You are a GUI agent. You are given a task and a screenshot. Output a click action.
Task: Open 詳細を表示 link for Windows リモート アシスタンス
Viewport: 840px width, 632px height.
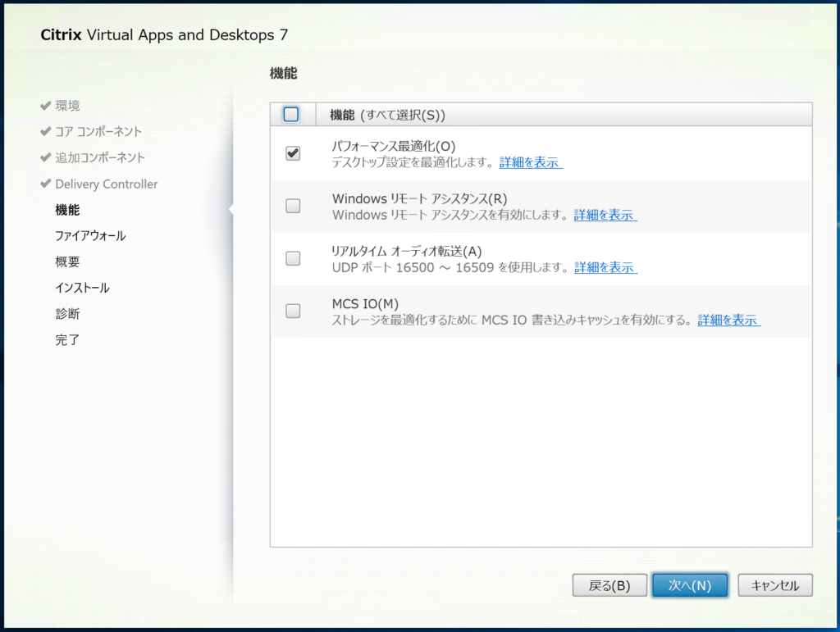click(605, 215)
